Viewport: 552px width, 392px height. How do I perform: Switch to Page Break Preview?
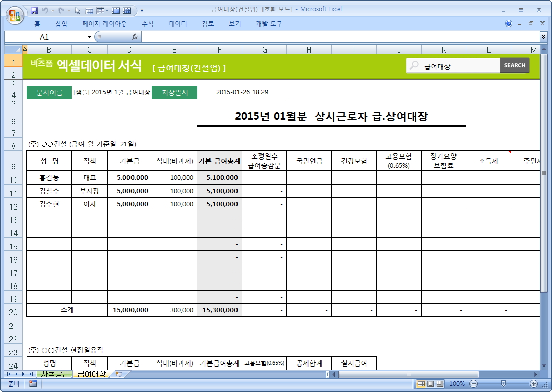tap(440, 384)
